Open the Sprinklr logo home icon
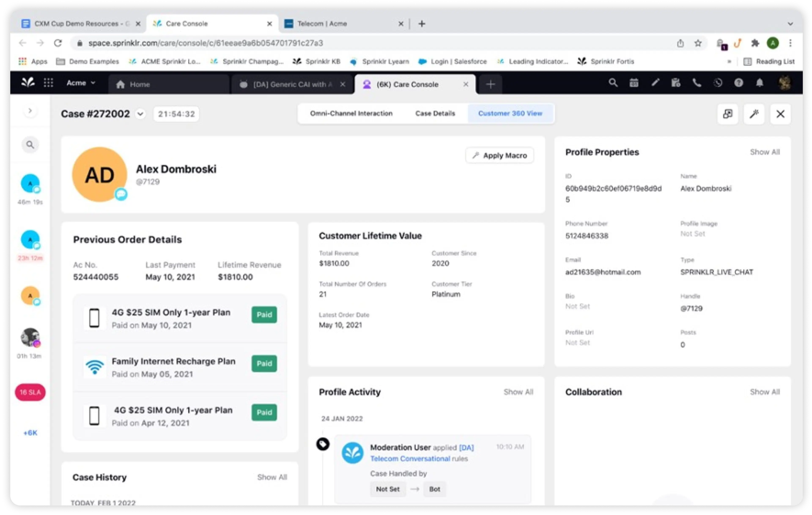Screen dimensions: 812x515 tap(28, 83)
